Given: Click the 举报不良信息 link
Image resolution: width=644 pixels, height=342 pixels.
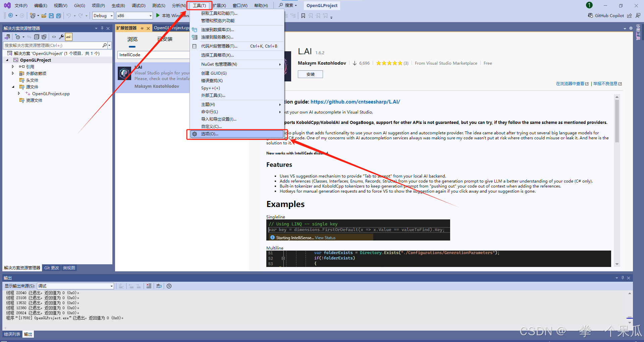Looking at the screenshot, I should click(x=607, y=84).
